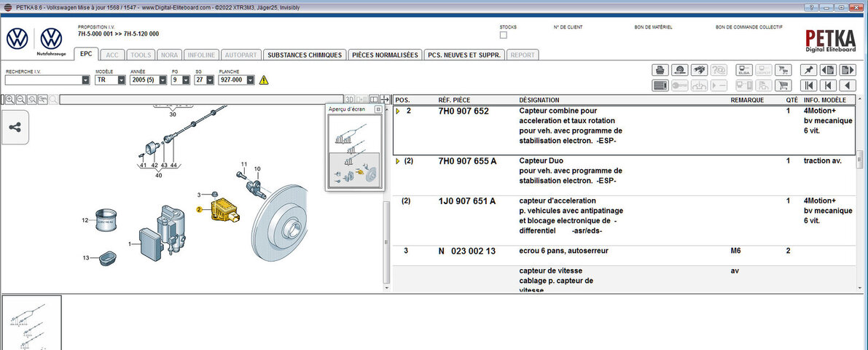This screenshot has height=350, width=868.
Task: Click the QTÉ column header
Action: pos(792,100)
